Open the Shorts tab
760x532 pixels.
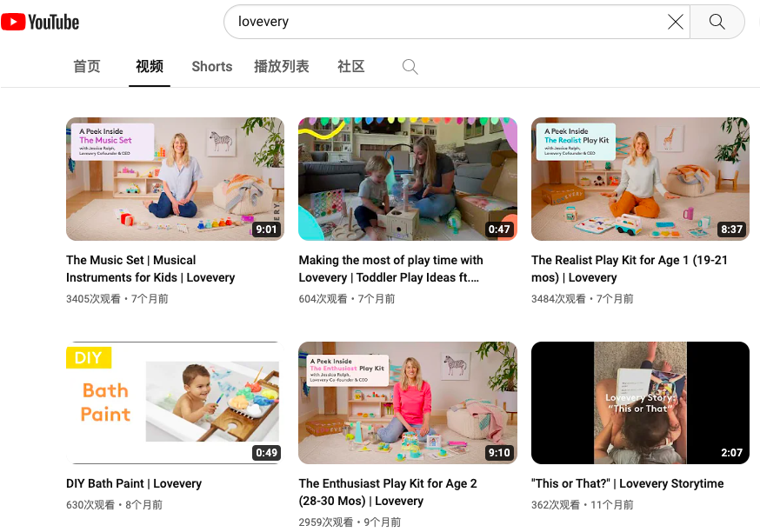tap(212, 67)
